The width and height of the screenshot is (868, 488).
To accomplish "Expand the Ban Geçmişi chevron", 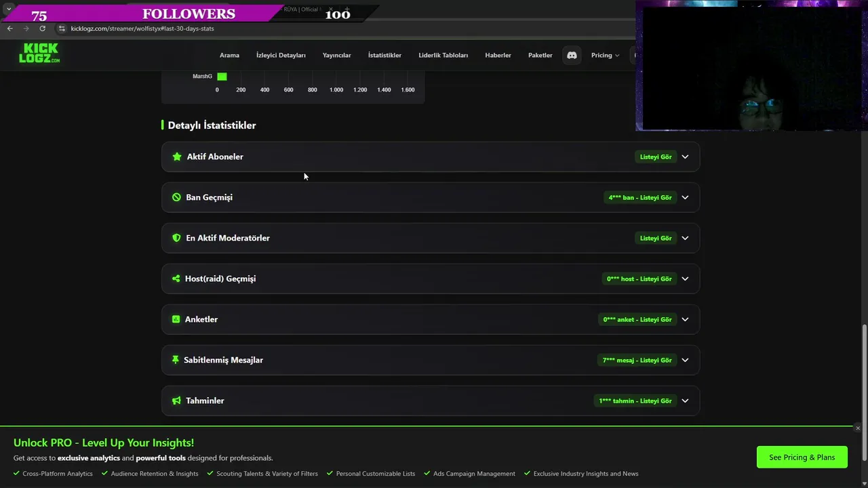I will pyautogui.click(x=685, y=197).
